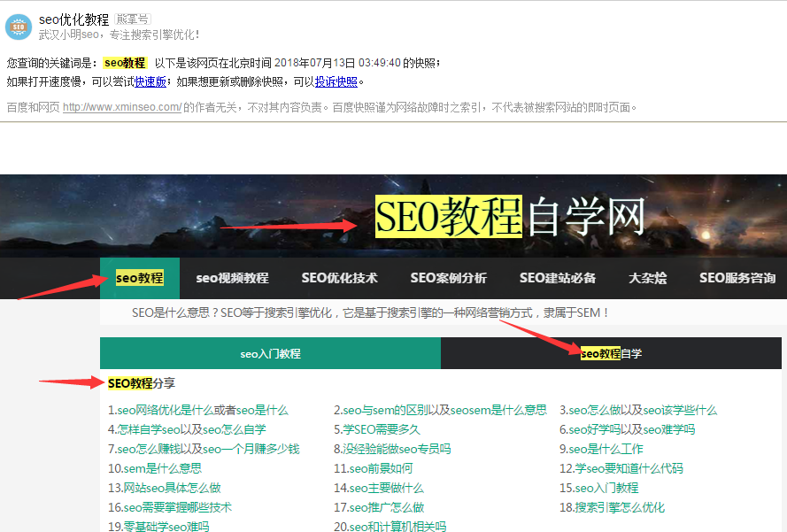
Task: Click the seo优化教程 profile avatar icon
Action: [x=19, y=27]
